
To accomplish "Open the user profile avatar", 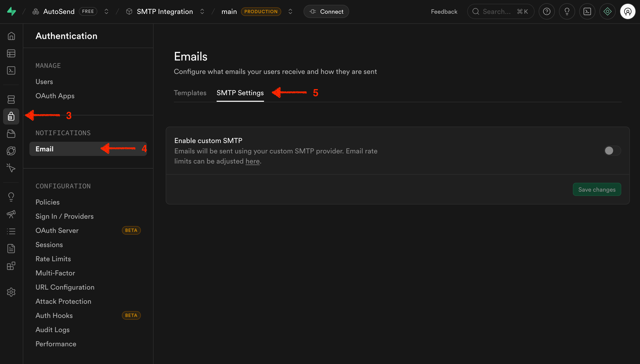I will pyautogui.click(x=628, y=12).
